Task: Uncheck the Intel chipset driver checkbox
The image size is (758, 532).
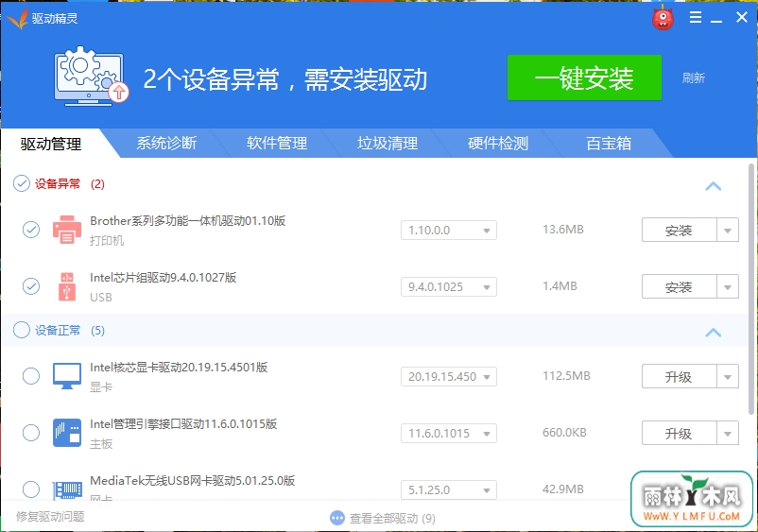Action: tap(31, 286)
